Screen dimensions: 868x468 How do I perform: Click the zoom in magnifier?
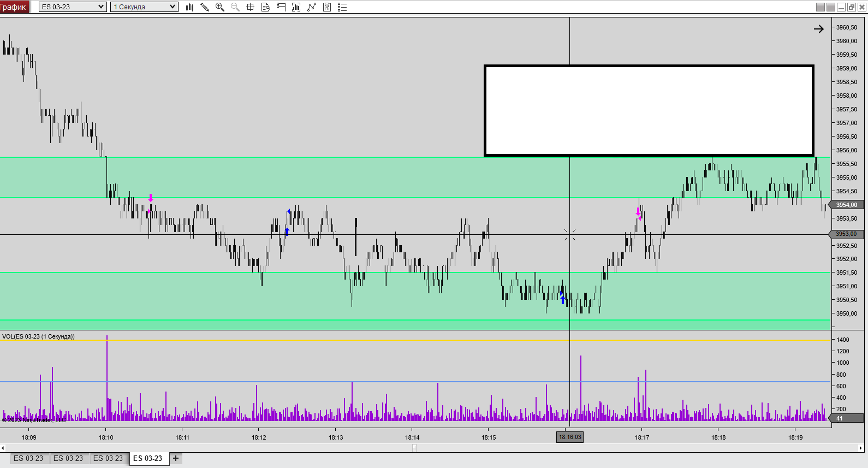220,7
